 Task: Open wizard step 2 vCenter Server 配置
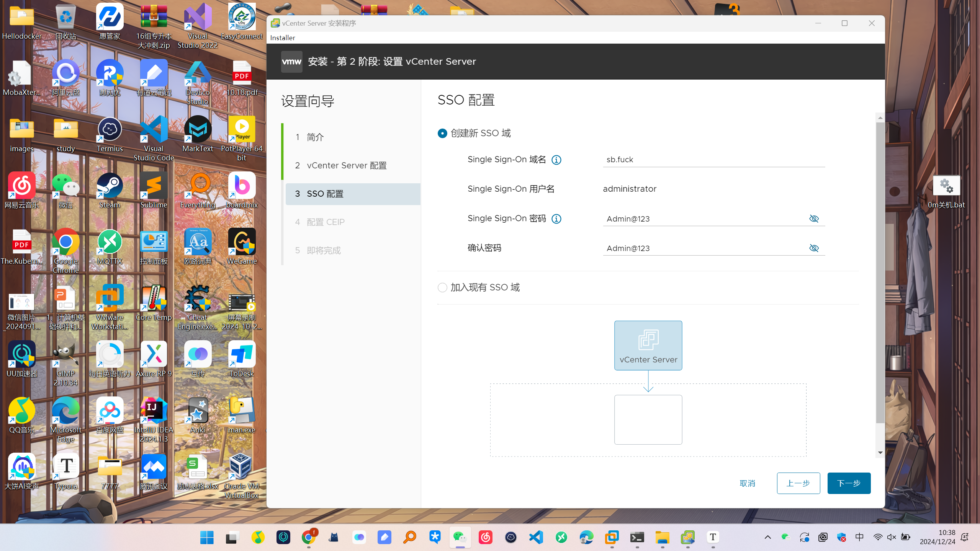pos(352,165)
